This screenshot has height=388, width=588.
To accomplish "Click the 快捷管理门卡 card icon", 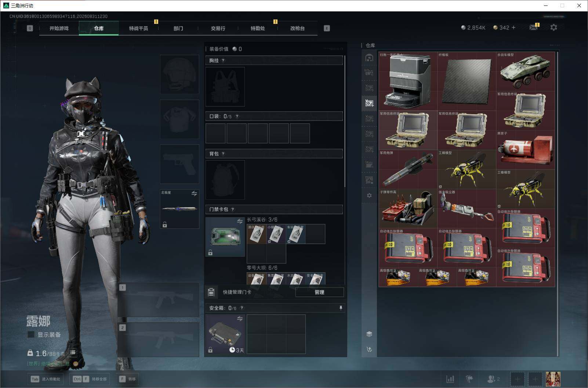I will point(211,292).
